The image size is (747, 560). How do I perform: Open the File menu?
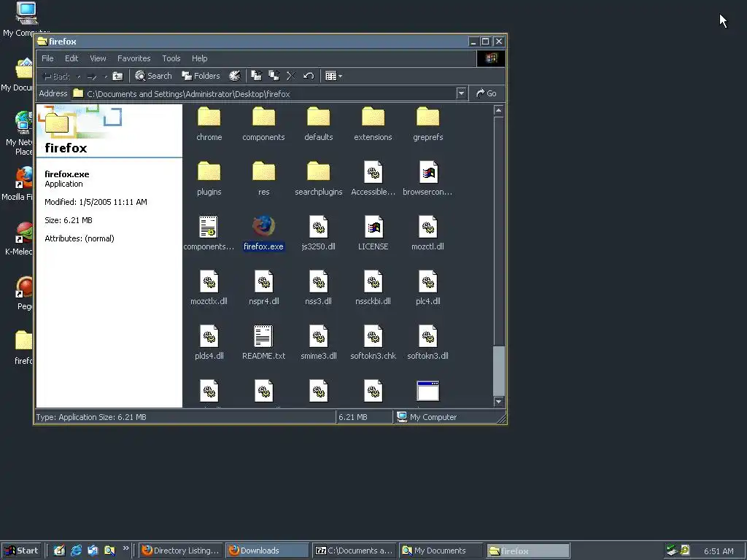47,58
